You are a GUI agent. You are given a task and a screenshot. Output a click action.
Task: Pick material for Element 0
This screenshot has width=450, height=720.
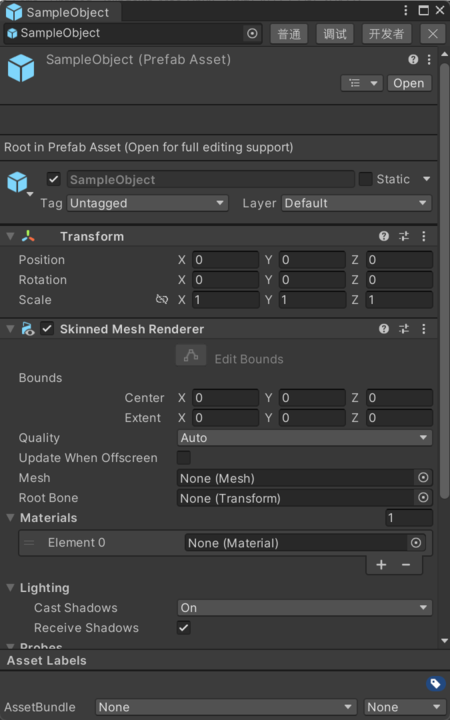click(x=416, y=543)
